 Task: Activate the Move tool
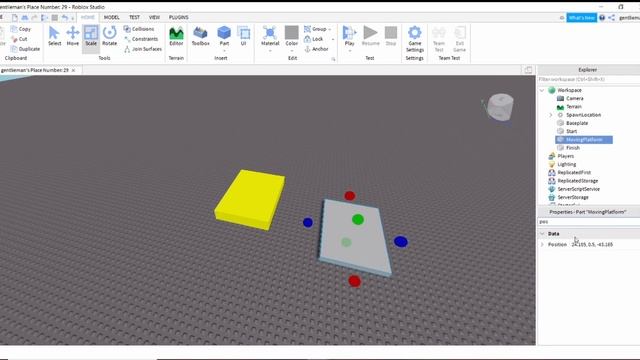pyautogui.click(x=73, y=36)
